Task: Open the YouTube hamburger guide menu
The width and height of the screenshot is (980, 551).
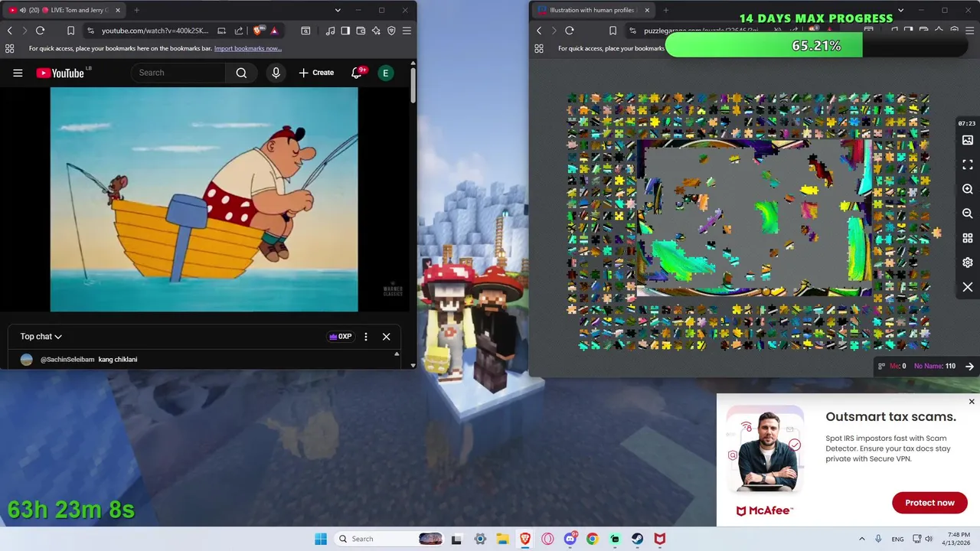Action: (18, 73)
